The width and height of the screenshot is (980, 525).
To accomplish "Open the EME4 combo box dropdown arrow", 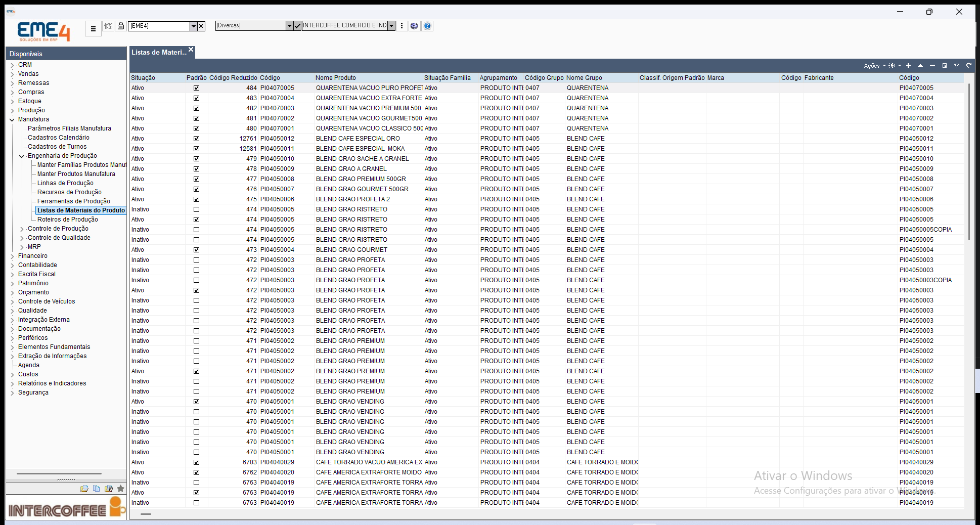I will [193, 26].
